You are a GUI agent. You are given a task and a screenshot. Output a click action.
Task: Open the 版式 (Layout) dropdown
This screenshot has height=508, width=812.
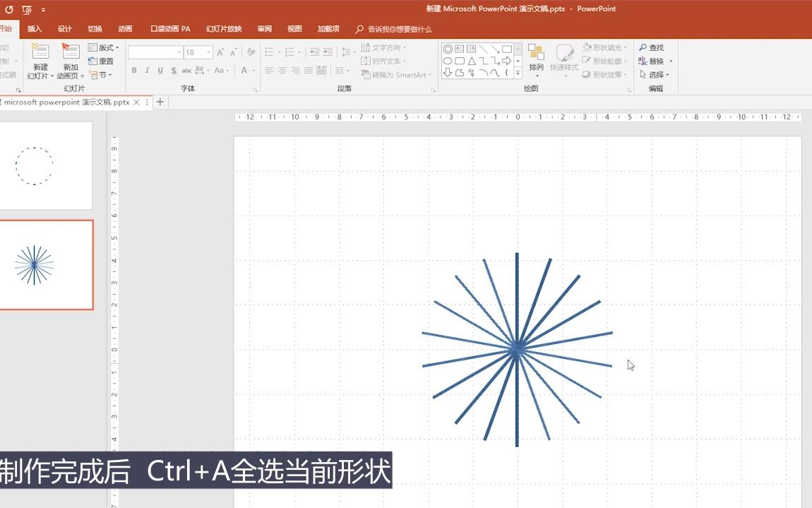106,47
